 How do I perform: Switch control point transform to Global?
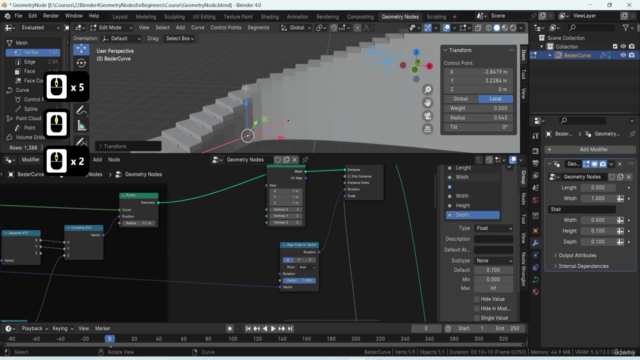[x=460, y=99]
